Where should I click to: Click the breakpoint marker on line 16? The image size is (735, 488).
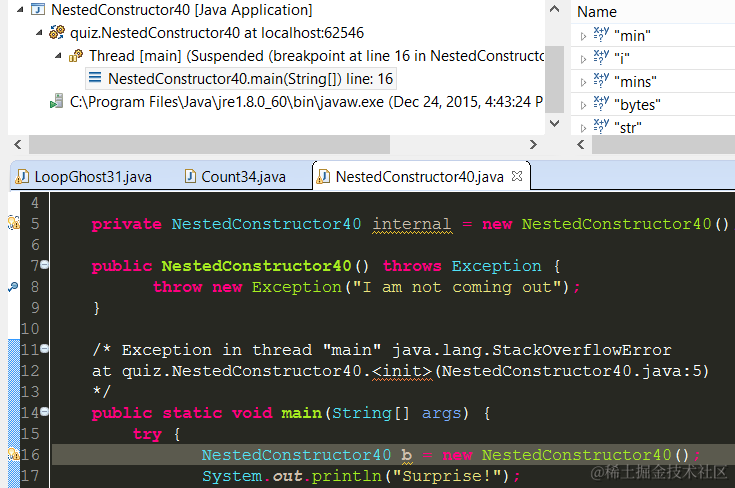(x=14, y=454)
